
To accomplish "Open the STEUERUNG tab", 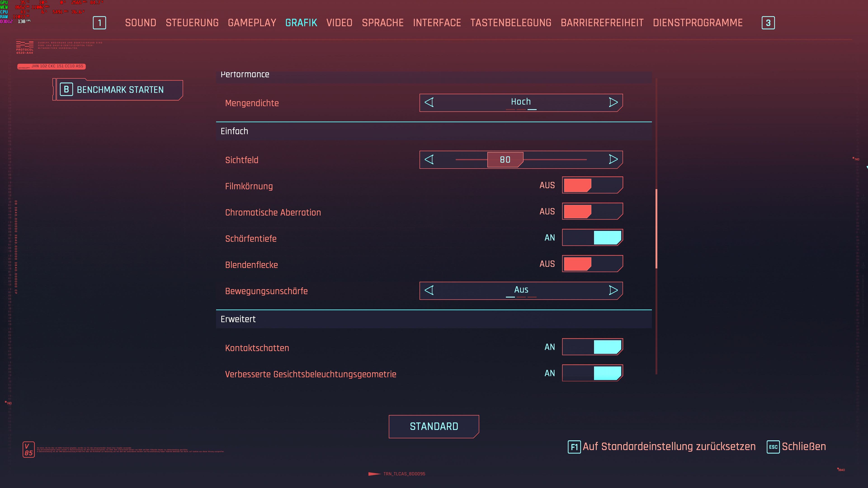I will click(192, 23).
